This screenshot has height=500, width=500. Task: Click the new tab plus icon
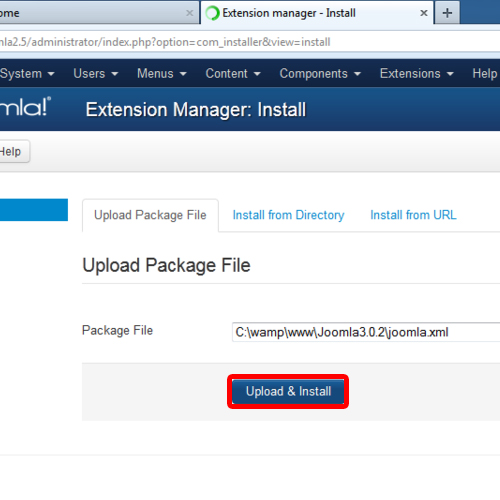click(447, 13)
